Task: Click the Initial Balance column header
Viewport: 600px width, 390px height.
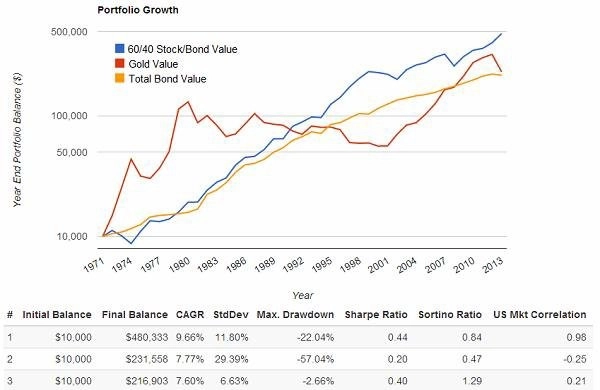Action: (x=57, y=315)
